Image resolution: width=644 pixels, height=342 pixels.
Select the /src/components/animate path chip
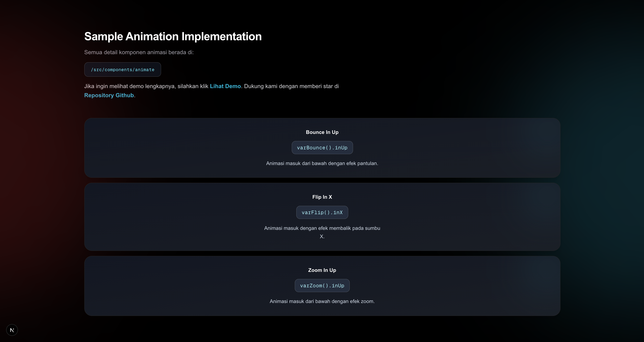coord(122,69)
